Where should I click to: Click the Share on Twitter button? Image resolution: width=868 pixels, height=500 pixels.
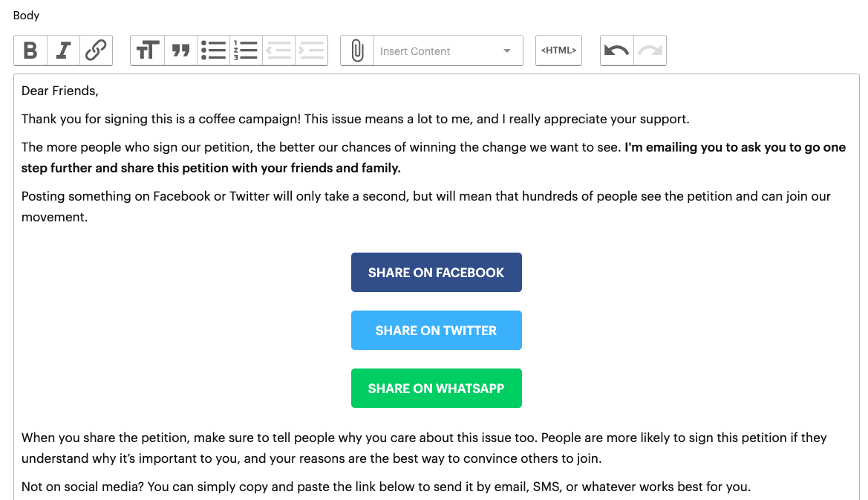click(436, 331)
